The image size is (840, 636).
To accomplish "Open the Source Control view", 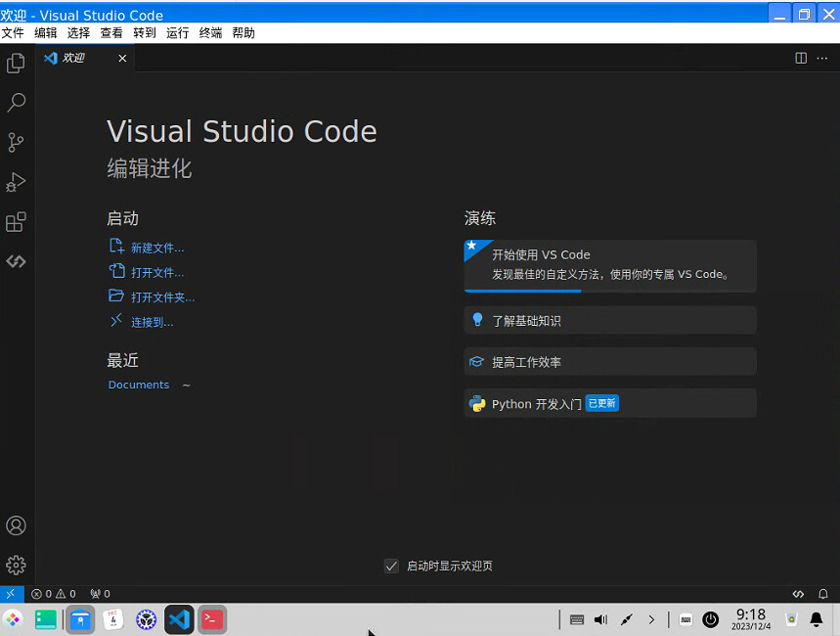I will click(x=16, y=143).
